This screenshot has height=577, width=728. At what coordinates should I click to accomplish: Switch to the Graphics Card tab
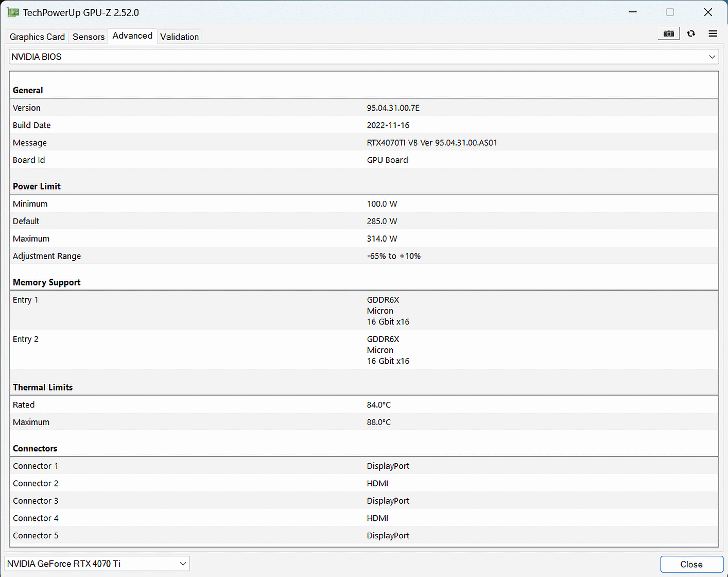tap(37, 37)
